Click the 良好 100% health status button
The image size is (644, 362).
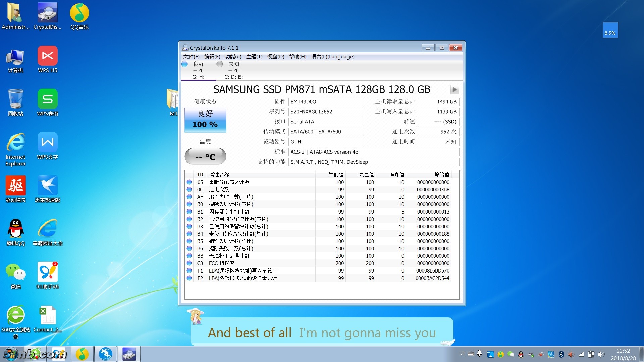point(205,120)
